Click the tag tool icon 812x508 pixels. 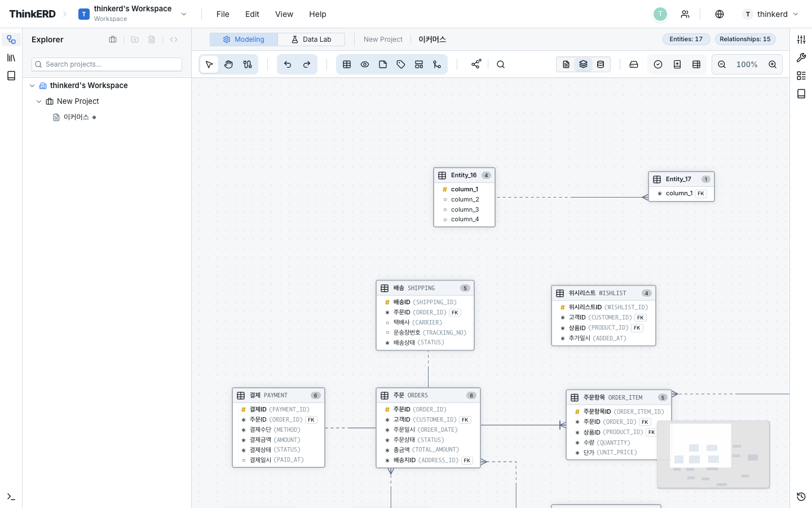[x=401, y=64]
